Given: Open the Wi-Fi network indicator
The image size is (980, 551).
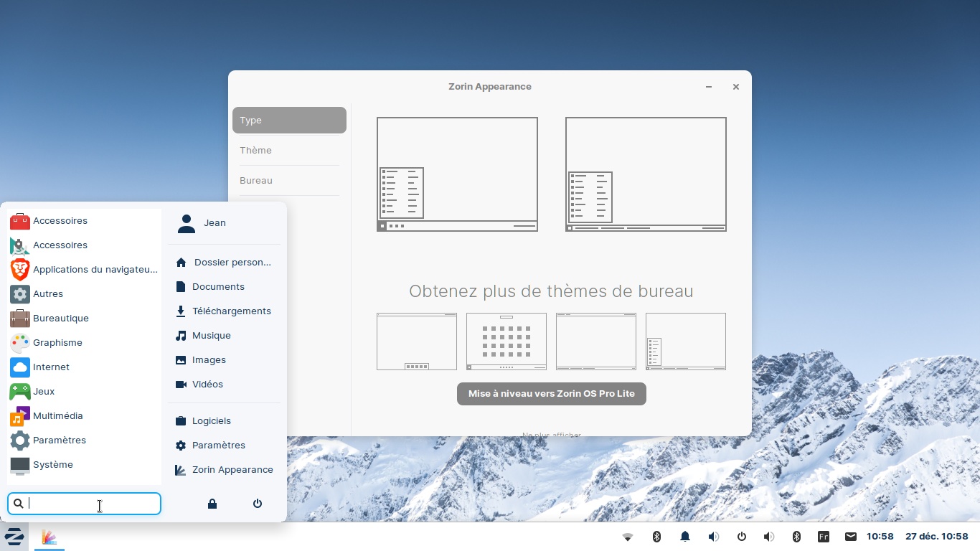Looking at the screenshot, I should (x=628, y=537).
